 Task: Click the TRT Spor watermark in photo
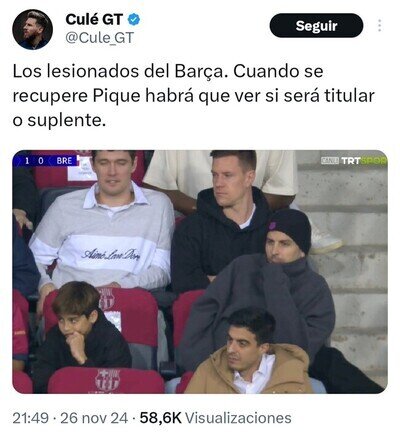click(x=354, y=161)
